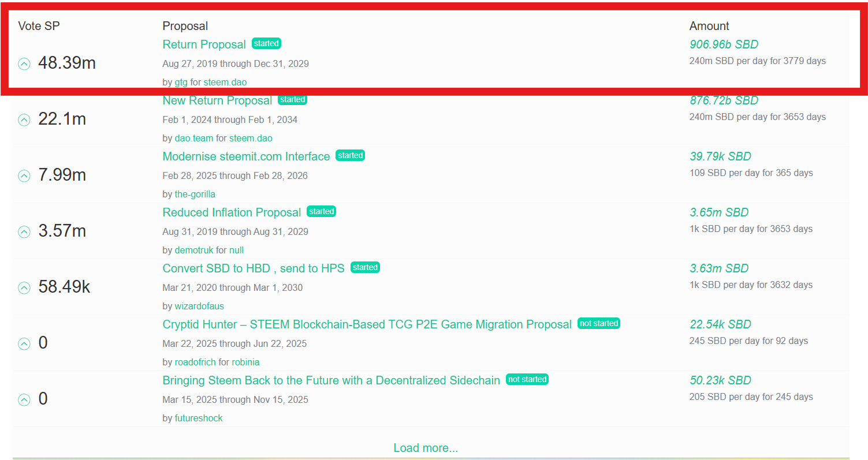Image resolution: width=868 pixels, height=460 pixels.
Task: Click the 3.63m SBD amount
Action: click(x=719, y=268)
